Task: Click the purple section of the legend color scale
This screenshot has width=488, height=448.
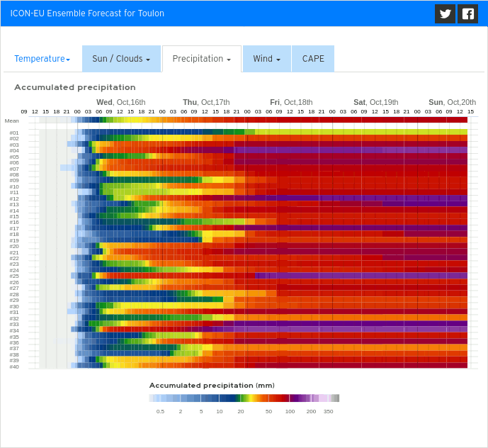Action: coord(300,398)
